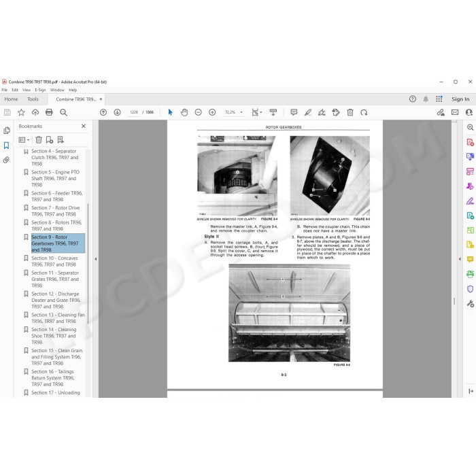The width and height of the screenshot is (476, 476).
Task: Rotate page with rotate icon
Action: coord(364,112)
